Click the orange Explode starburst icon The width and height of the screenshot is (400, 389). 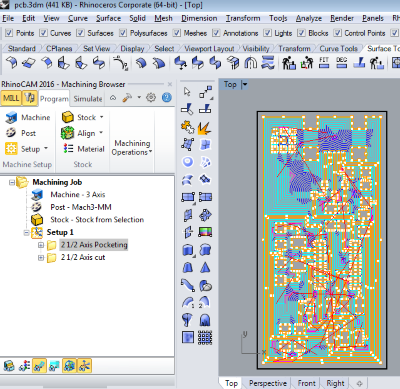(205, 128)
